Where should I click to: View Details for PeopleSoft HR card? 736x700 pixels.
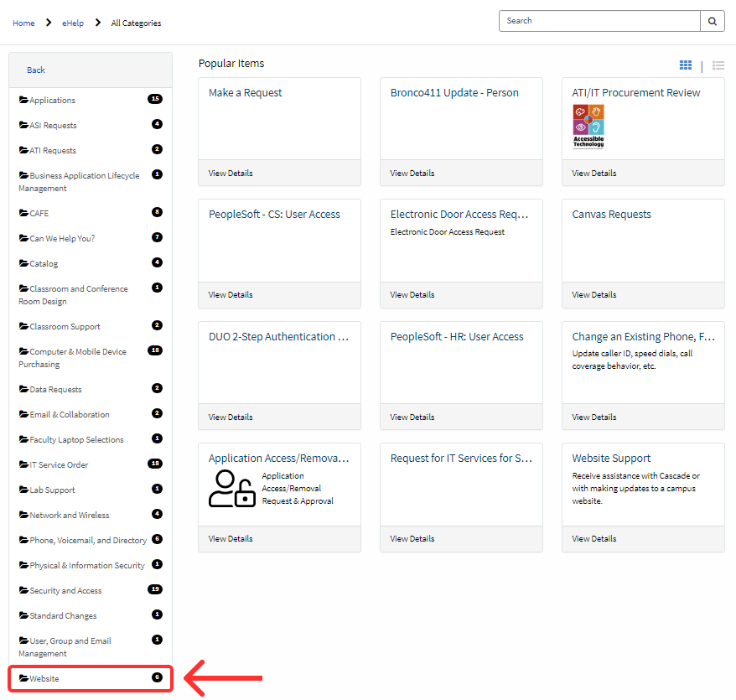point(412,417)
